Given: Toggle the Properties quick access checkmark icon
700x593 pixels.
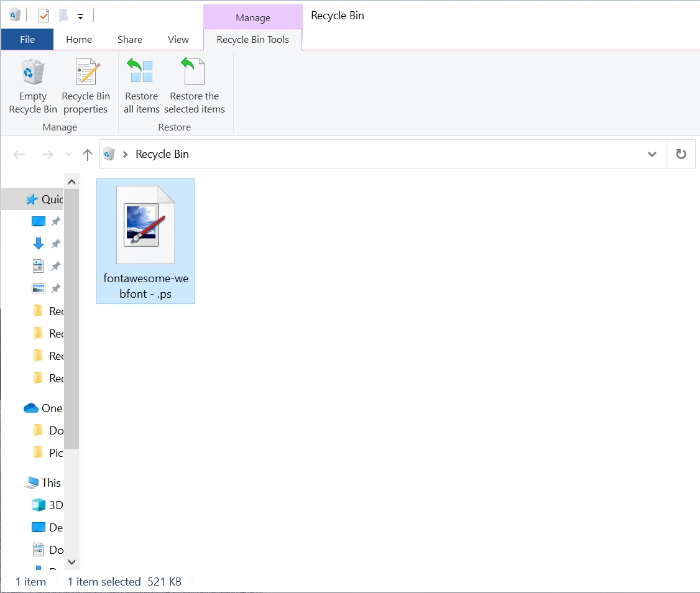Looking at the screenshot, I should click(44, 16).
